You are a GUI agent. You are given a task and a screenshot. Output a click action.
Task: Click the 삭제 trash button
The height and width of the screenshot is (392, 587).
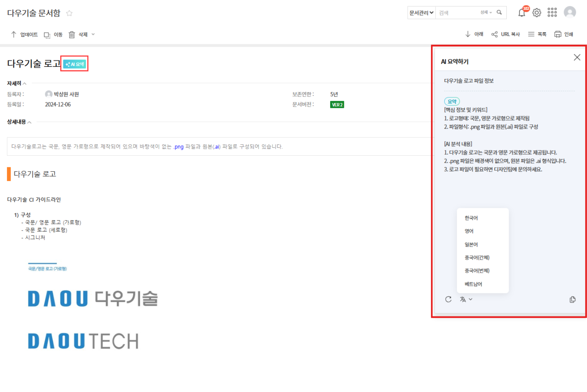(78, 35)
